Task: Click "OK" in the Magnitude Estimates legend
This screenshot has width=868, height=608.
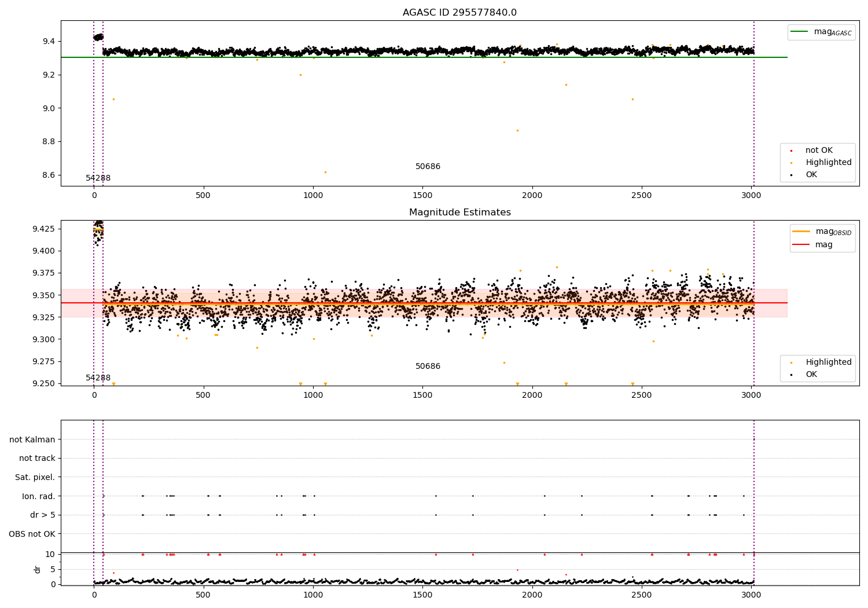Action: pos(811,375)
